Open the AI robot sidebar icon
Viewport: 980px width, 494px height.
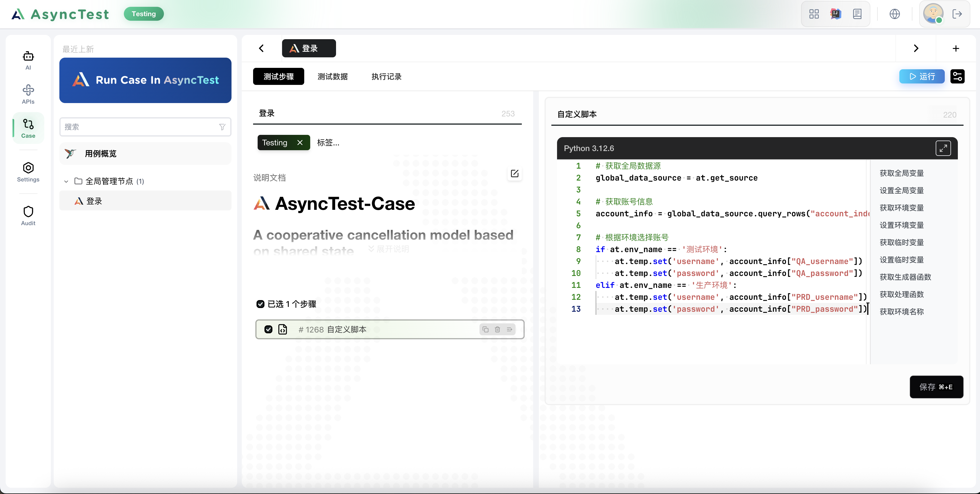[28, 60]
